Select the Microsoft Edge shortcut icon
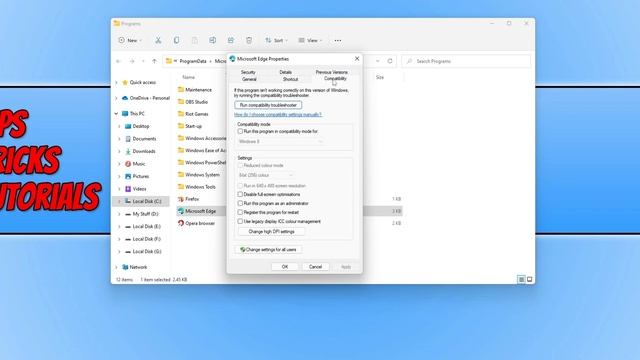This screenshot has width=640, height=360. (181, 211)
